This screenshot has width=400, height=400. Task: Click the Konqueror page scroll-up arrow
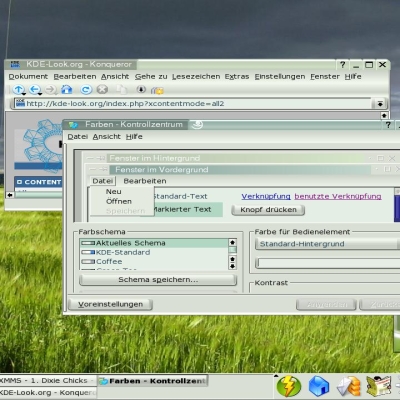384,115
